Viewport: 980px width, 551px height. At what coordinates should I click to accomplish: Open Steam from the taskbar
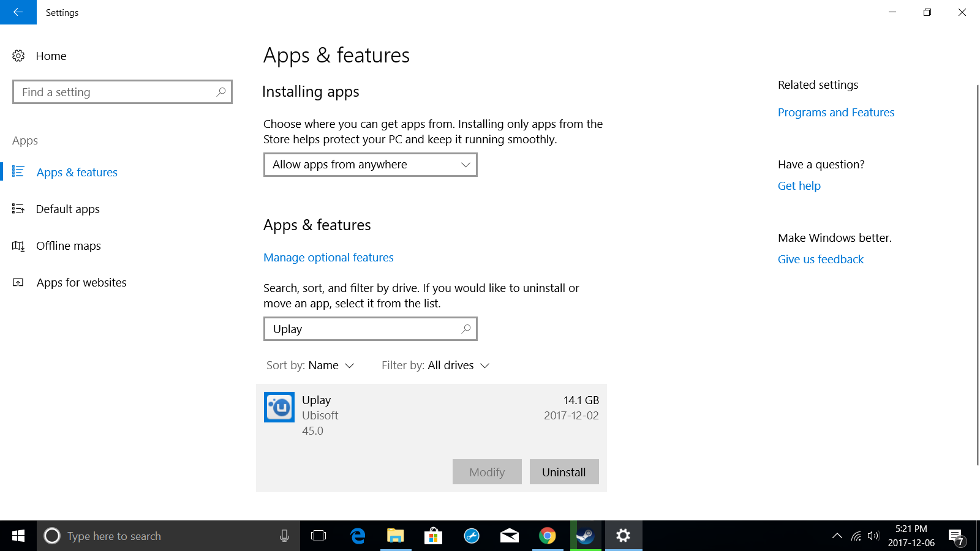tap(586, 536)
